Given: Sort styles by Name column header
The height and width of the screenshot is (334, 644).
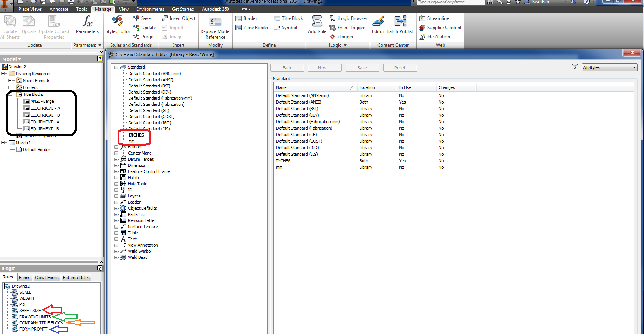Looking at the screenshot, I should (315, 87).
